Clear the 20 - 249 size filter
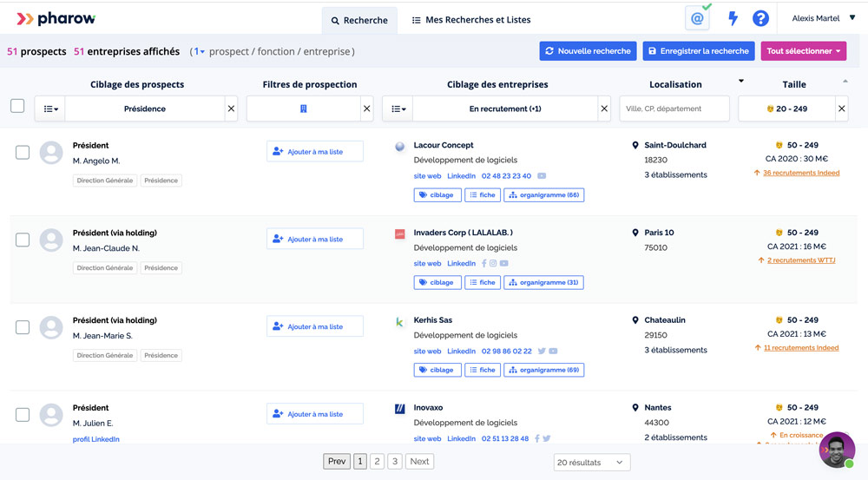Image resolution: width=868 pixels, height=480 pixels. 841,108
